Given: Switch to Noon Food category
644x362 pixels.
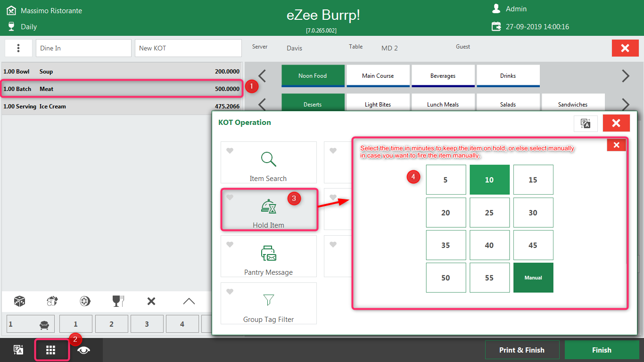Looking at the screenshot, I should click(313, 76).
